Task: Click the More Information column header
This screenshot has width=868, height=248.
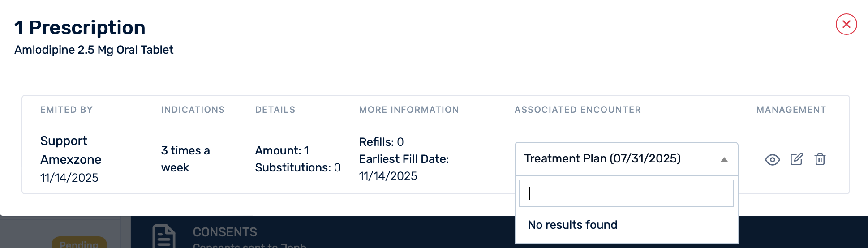Action: click(x=408, y=110)
